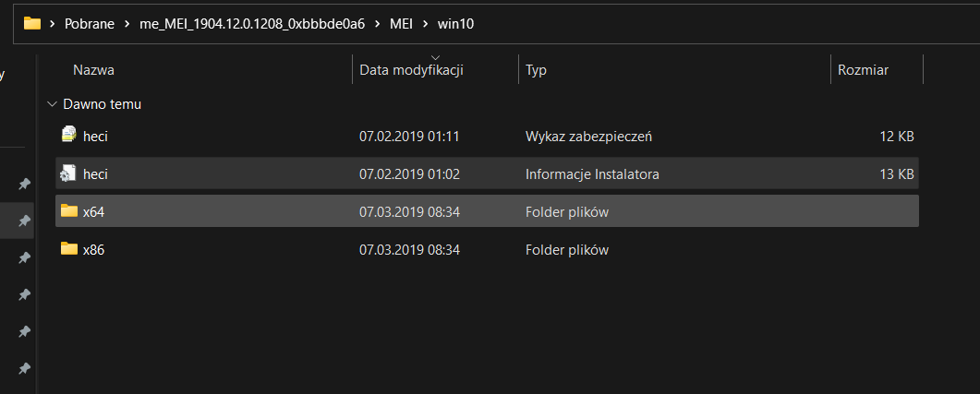980x394 pixels.
Task: Select the heci security catalog file icon
Action: click(68, 136)
